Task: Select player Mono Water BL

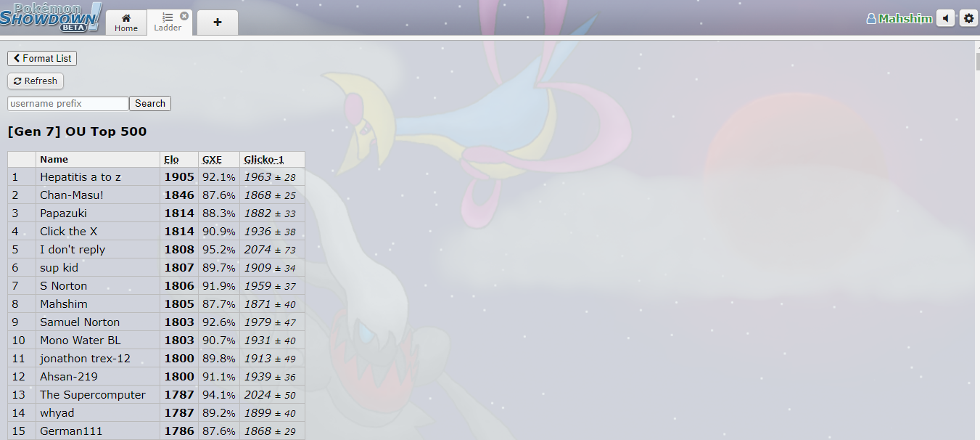Action: coord(81,340)
